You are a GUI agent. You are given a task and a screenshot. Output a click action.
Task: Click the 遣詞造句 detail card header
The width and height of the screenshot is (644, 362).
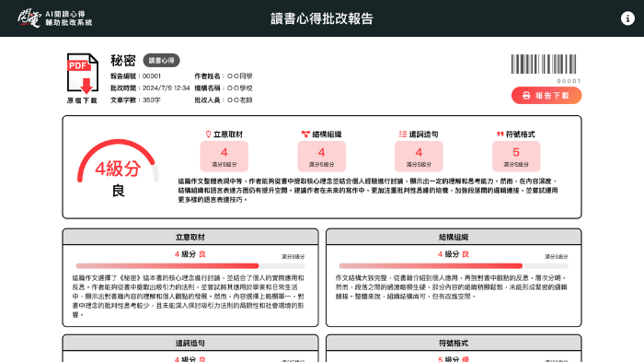(190, 343)
